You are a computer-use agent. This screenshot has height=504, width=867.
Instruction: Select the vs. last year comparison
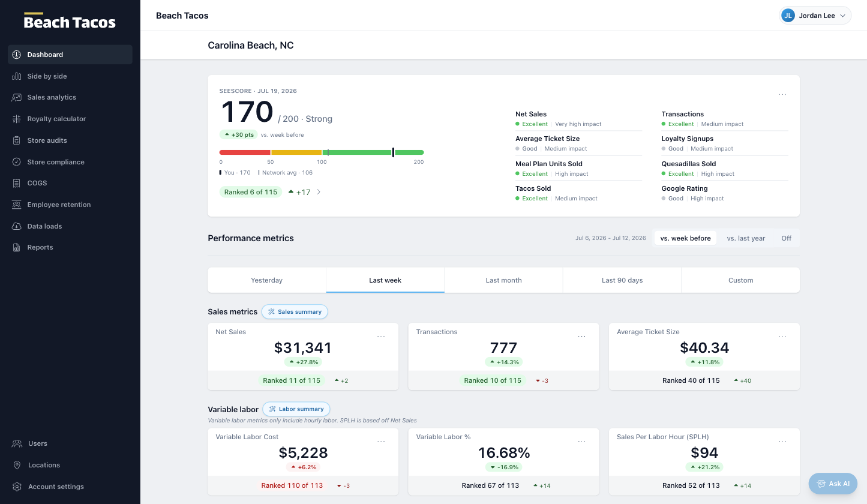pos(746,238)
